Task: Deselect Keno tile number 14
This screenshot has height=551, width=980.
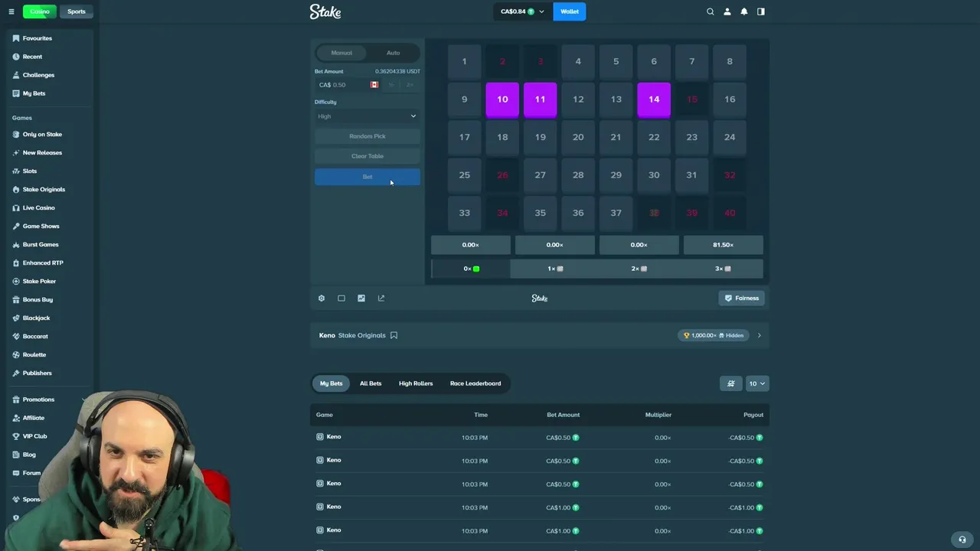Action: pos(654,100)
